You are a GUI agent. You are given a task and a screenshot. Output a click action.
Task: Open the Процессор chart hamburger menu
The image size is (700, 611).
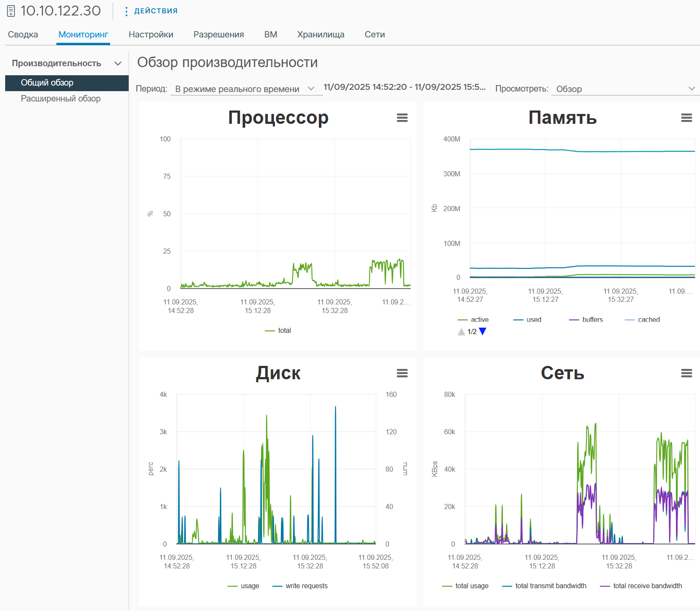(x=402, y=118)
